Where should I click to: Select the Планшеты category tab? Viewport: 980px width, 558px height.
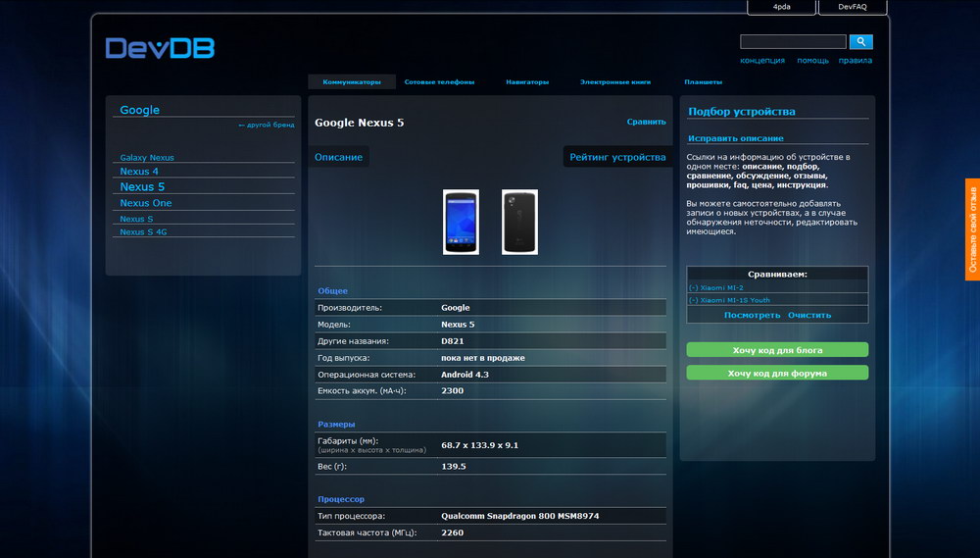pos(703,82)
